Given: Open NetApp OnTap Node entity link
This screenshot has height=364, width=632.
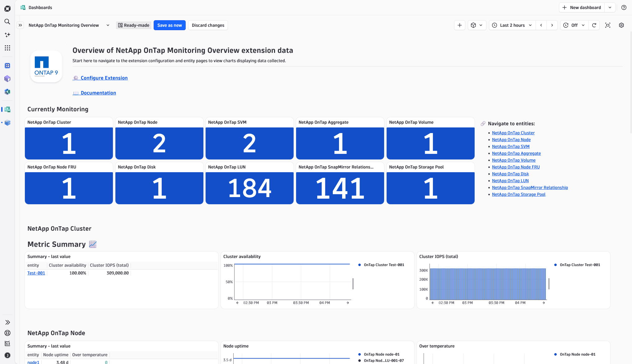Looking at the screenshot, I should (x=511, y=140).
